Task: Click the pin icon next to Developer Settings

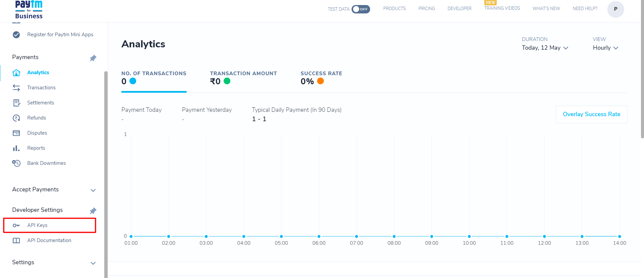Action: [x=93, y=211]
